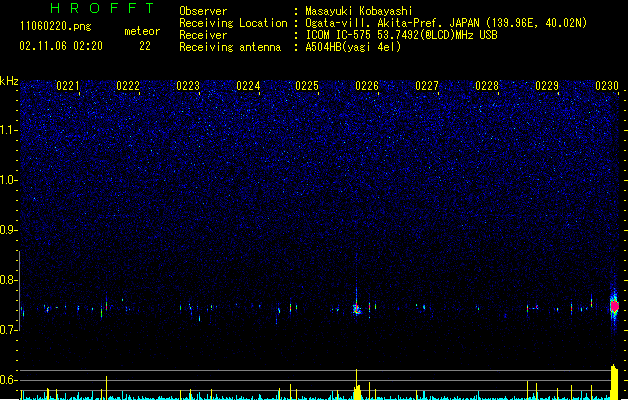Click time marker 0230
The width and height of the screenshot is (629, 400).
607,86
